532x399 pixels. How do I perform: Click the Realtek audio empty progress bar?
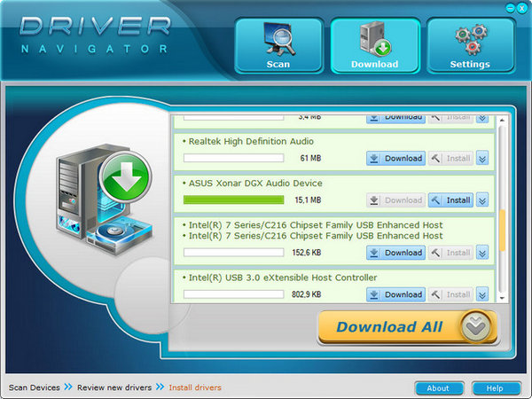233,158
